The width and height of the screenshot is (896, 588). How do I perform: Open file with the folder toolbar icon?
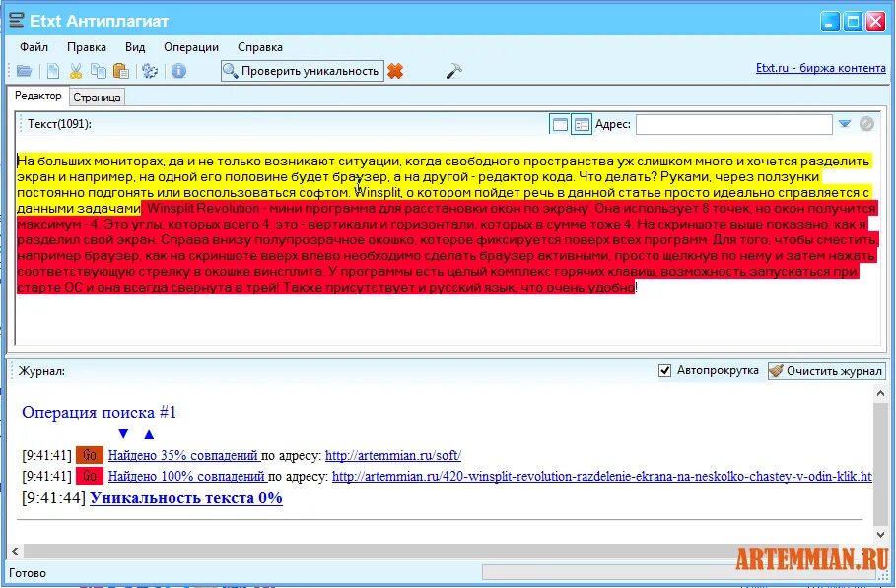pyautogui.click(x=24, y=71)
